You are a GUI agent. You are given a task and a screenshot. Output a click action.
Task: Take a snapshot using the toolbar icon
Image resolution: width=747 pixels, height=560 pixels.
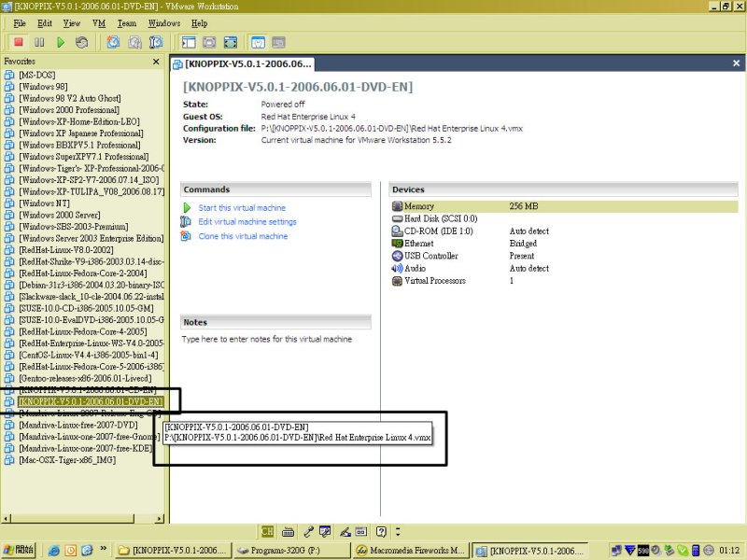(x=113, y=42)
